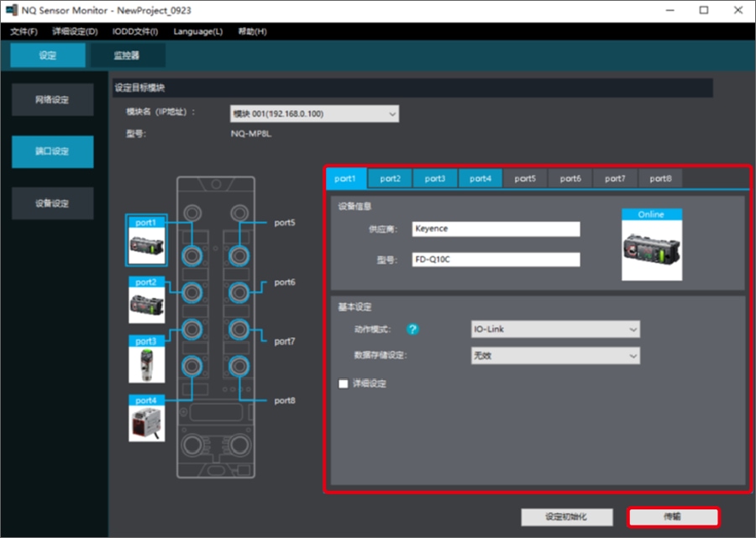Click the port5 connector on module diagram
Image resolution: width=756 pixels, height=538 pixels.
click(x=240, y=252)
